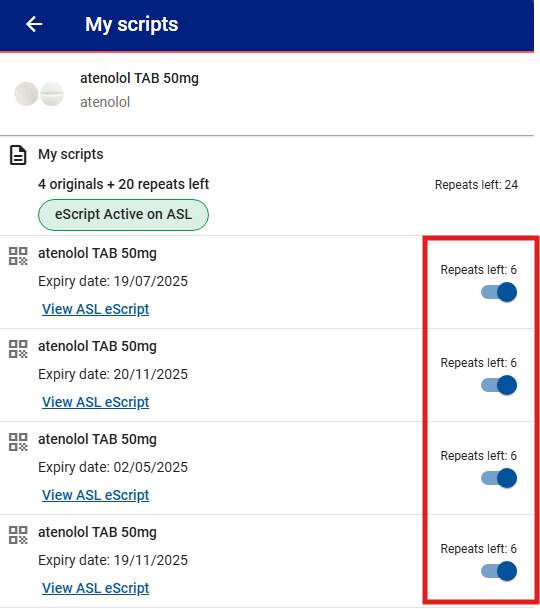Open View ASL eScript for 19/07/2025 expiry

[x=96, y=309]
